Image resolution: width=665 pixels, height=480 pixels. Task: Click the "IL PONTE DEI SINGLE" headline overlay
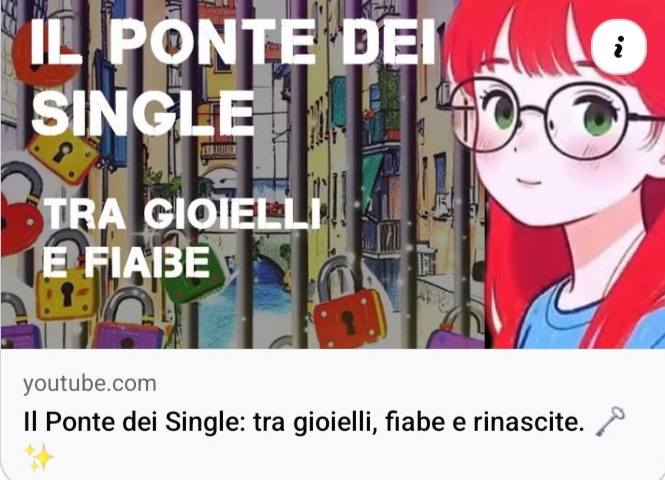(234, 77)
